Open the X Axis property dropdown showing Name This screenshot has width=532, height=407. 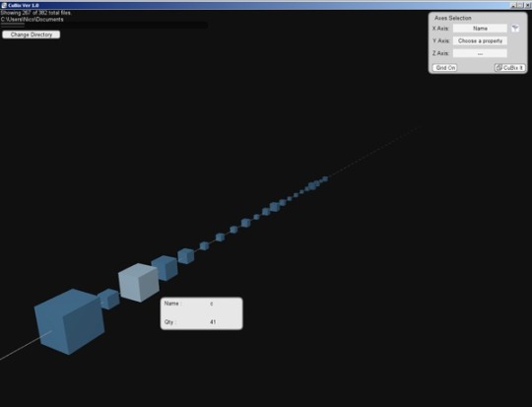click(x=480, y=29)
